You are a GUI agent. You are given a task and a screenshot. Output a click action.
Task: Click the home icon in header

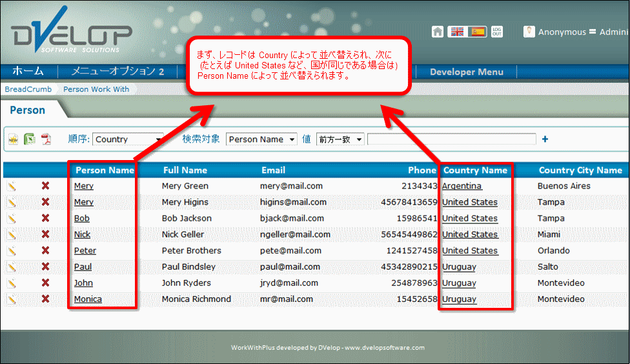pos(438,32)
